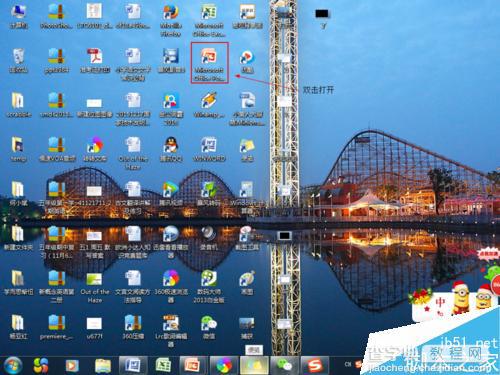Open Windows Explorer from the taskbar
Screen dimensions: 500x375
coord(103,366)
